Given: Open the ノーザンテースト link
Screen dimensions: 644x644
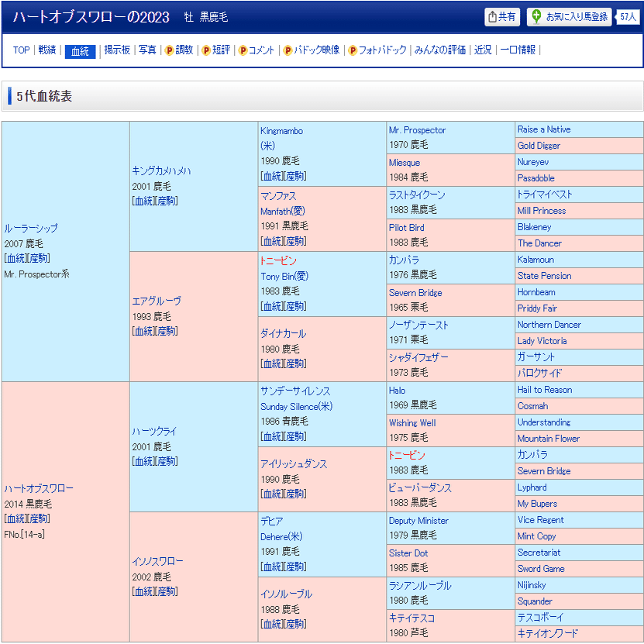Looking at the screenshot, I should pyautogui.click(x=418, y=325).
